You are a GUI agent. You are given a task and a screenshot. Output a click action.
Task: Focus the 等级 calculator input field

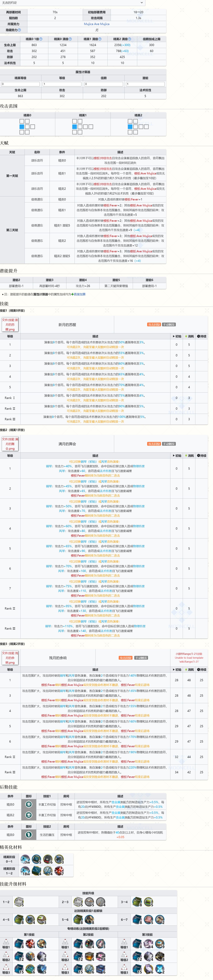[x=62, y=84]
